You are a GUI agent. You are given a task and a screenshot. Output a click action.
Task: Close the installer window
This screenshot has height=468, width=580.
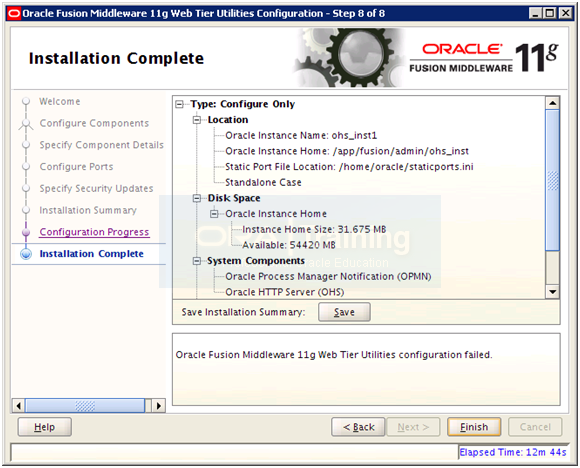click(566, 14)
